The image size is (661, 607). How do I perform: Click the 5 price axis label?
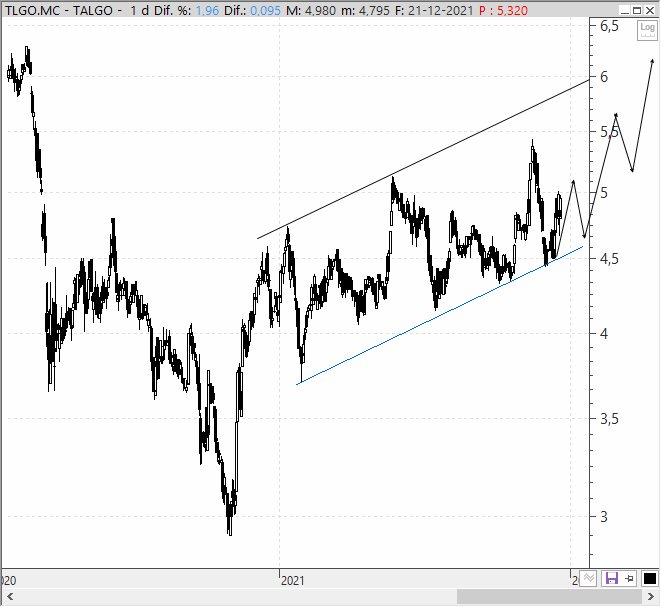click(604, 193)
